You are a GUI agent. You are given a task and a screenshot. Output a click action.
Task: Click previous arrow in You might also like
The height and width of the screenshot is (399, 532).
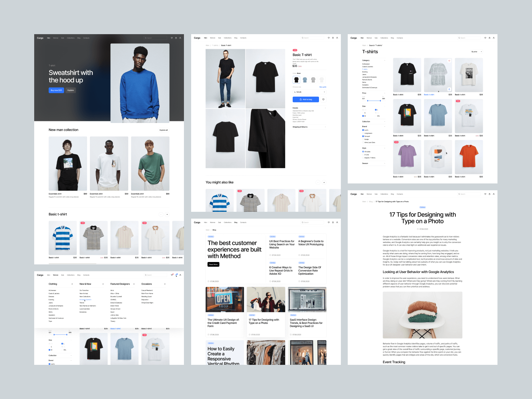(318, 182)
